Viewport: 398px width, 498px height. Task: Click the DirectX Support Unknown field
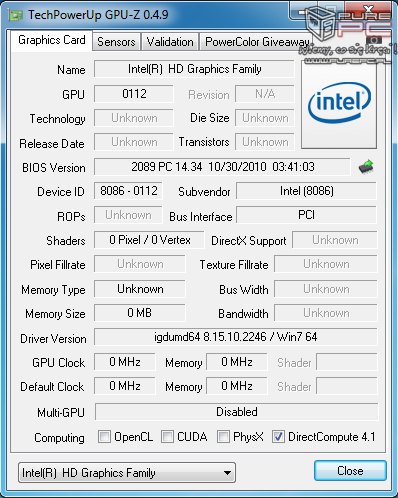tap(335, 240)
